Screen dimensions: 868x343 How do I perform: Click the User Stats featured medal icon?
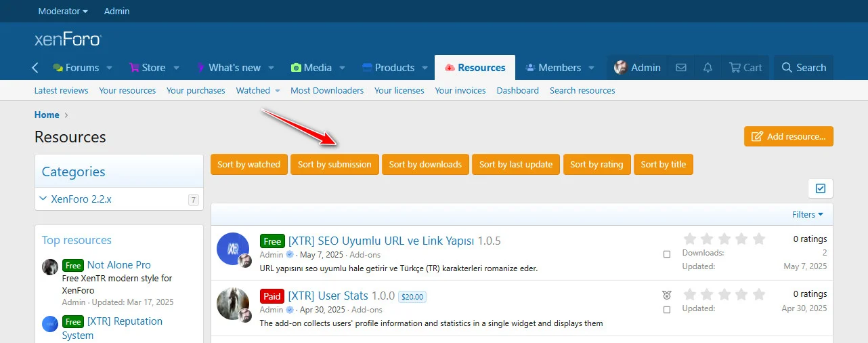pyautogui.click(x=667, y=295)
